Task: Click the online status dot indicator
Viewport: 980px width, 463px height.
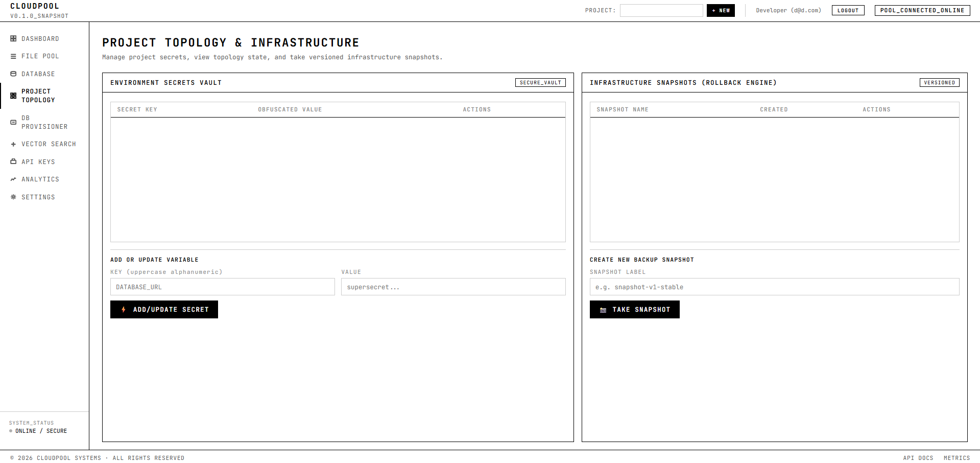Action: (11, 431)
